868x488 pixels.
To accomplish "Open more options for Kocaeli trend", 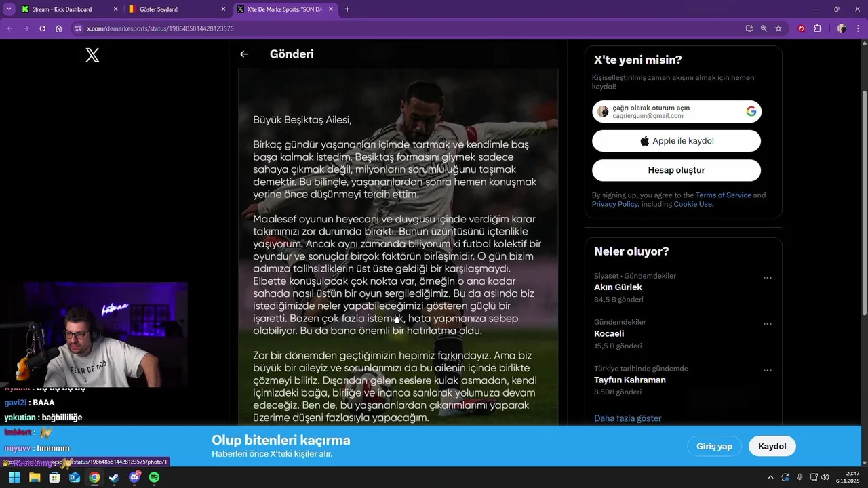I will [x=767, y=324].
